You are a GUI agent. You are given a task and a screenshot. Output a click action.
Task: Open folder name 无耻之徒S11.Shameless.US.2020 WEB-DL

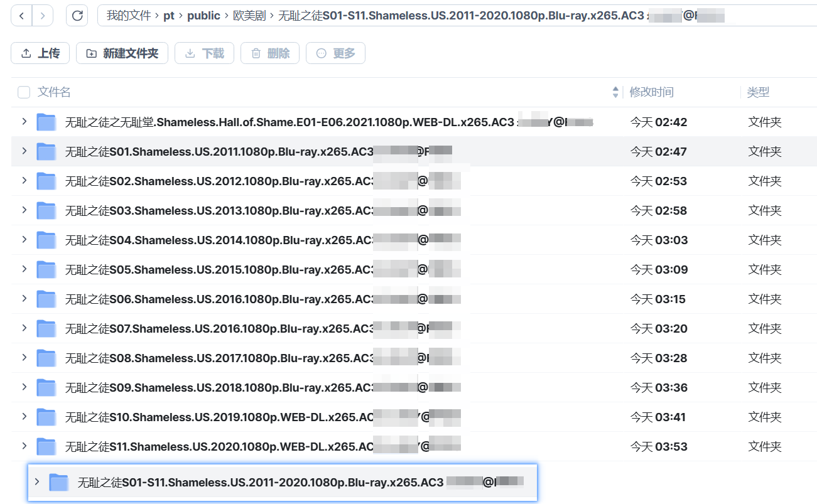(x=263, y=446)
